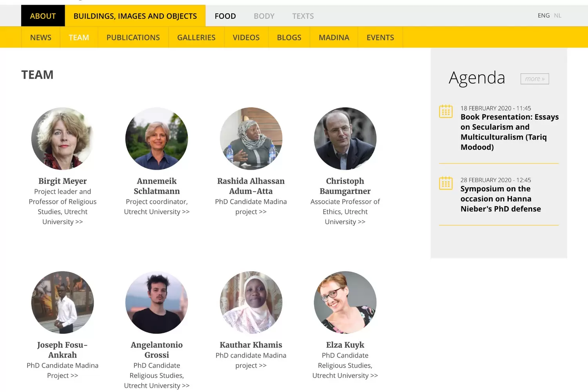This screenshot has height=392, width=588.
Task: Navigate to the GALLERIES menu item
Action: coord(196,38)
